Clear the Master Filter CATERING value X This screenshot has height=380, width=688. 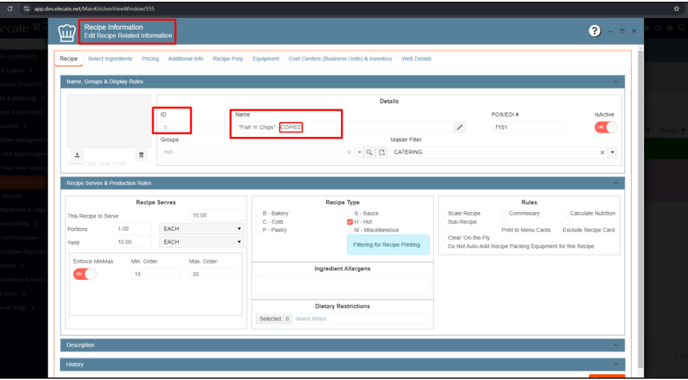click(x=602, y=152)
